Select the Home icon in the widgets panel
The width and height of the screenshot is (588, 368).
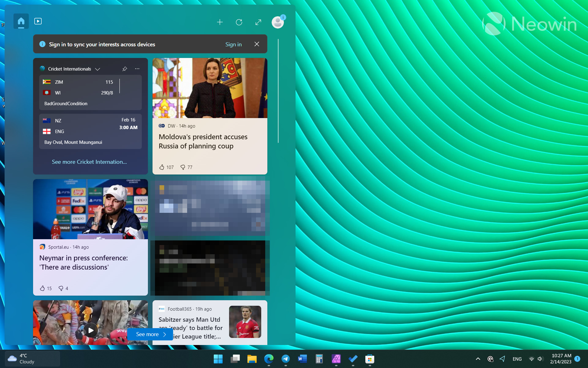[21, 21]
